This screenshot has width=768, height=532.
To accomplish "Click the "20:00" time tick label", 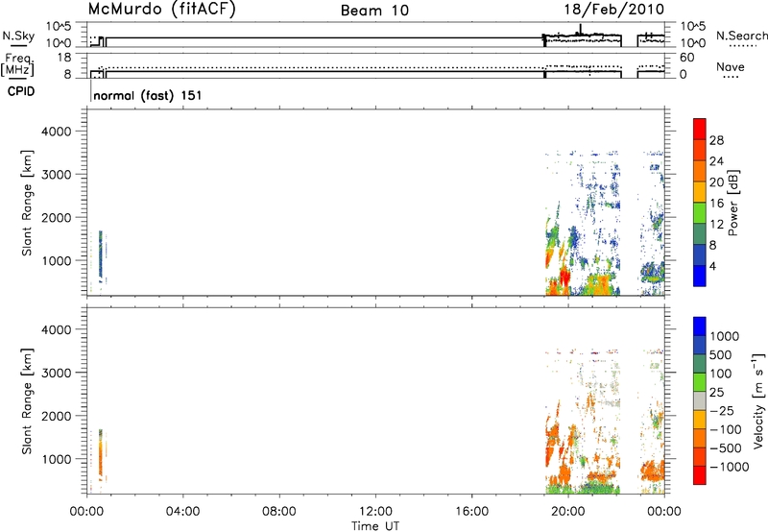I will point(568,512).
